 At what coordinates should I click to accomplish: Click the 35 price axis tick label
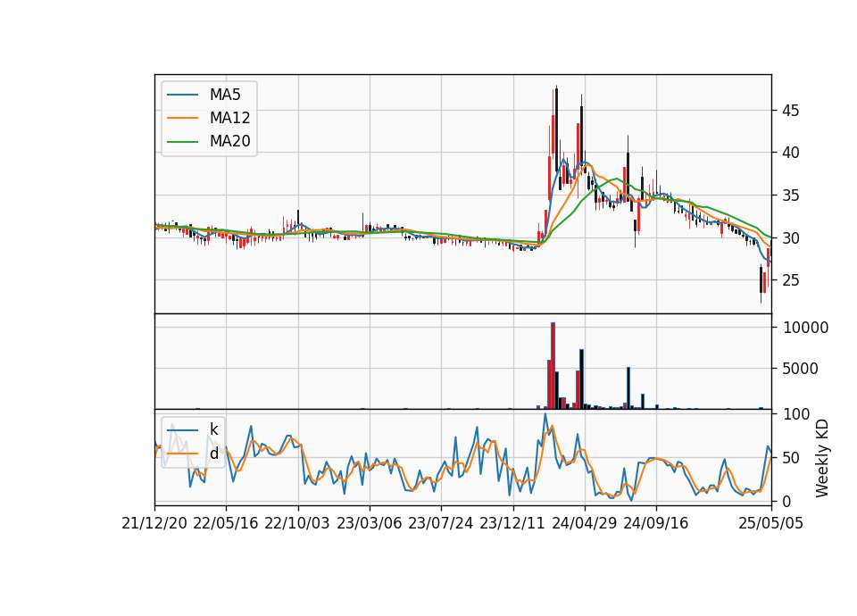tap(791, 196)
